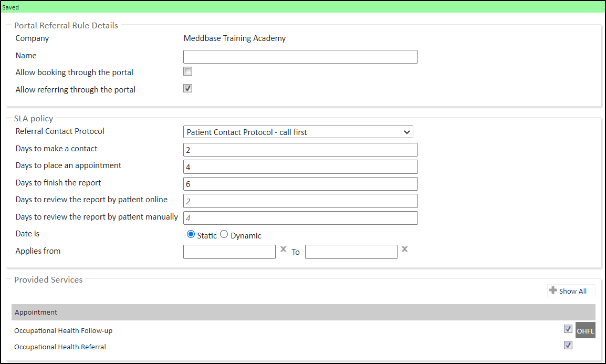
Task: Enable Allow booking through the portal
Action: click(187, 71)
